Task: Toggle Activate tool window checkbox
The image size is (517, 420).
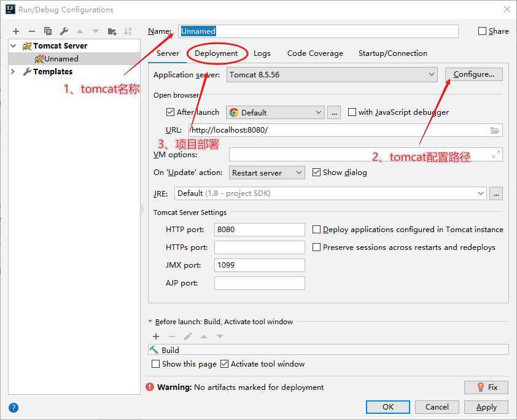Action: click(x=224, y=364)
